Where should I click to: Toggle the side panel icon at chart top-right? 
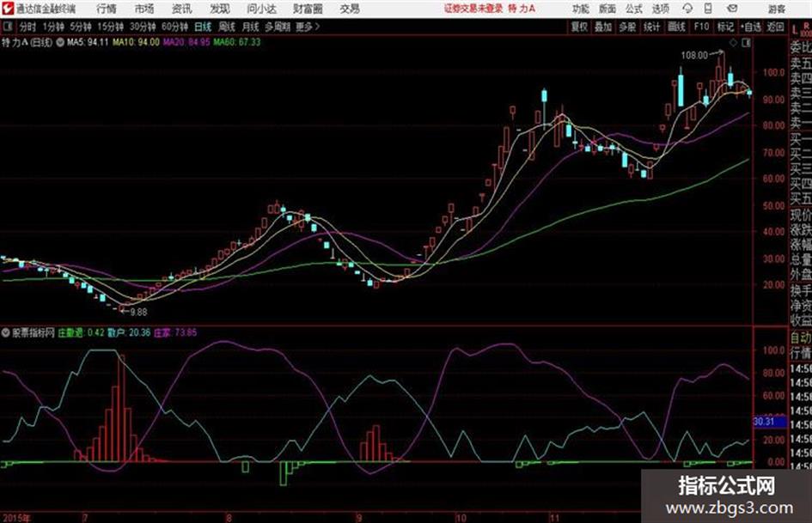(746, 43)
